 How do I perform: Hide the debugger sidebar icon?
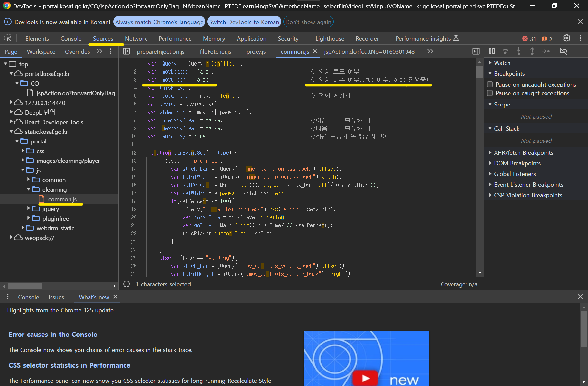click(476, 51)
